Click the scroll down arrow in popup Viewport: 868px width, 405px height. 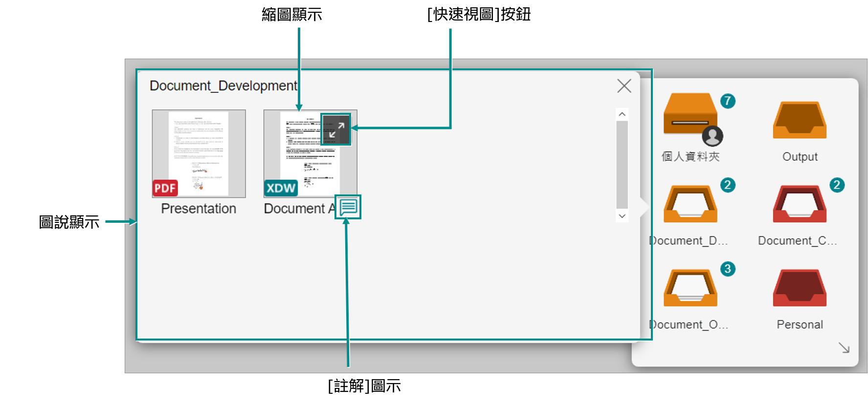pos(622,216)
